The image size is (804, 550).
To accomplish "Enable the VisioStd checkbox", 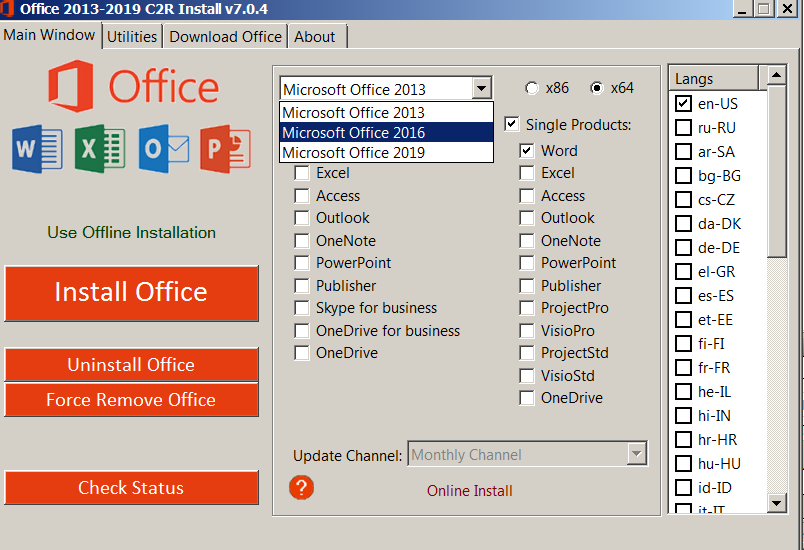I will [x=527, y=376].
